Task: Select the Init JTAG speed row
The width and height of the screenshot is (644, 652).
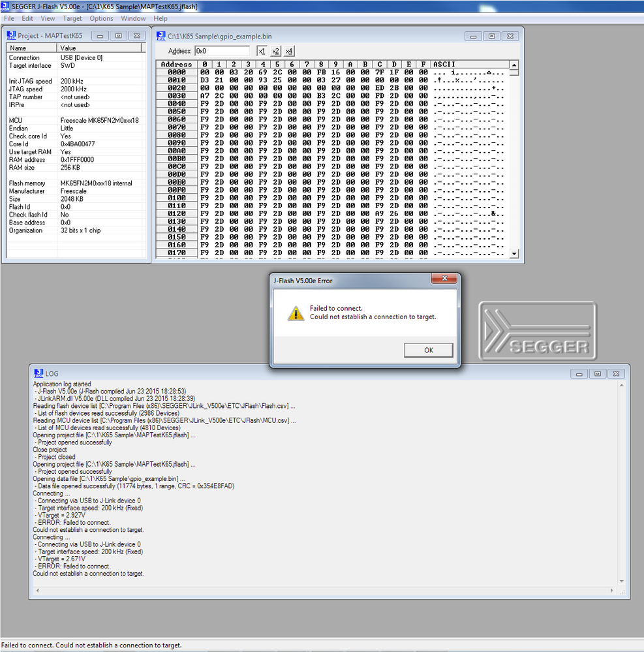Action: point(76,81)
